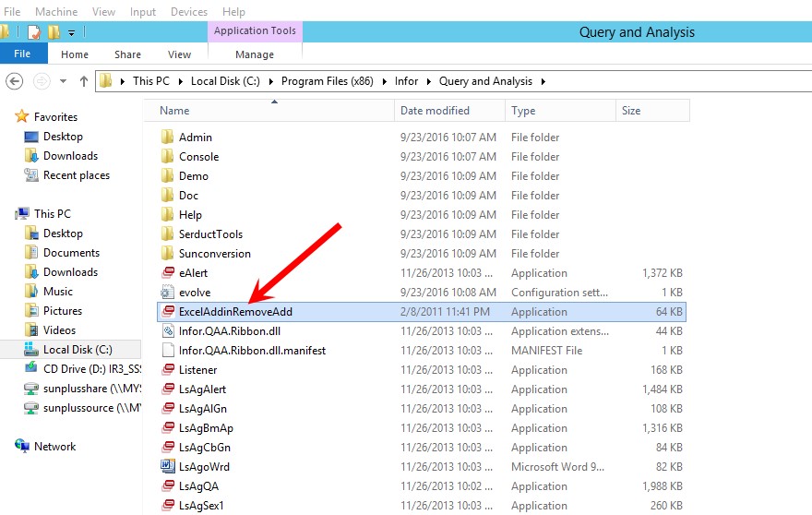812x515 pixels.
Task: Select the LsAgoWrd Word document icon
Action: click(x=167, y=466)
